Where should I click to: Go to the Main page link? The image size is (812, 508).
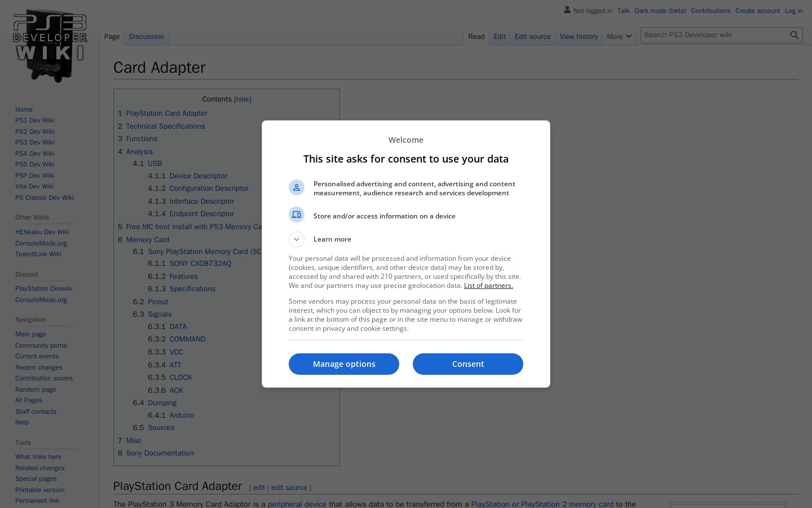click(x=30, y=334)
